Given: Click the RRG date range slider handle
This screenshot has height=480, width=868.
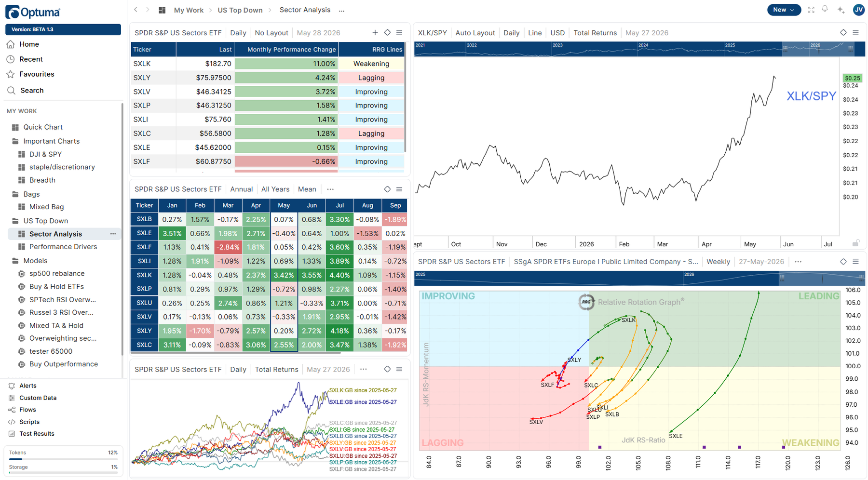Looking at the screenshot, I should click(x=782, y=278).
